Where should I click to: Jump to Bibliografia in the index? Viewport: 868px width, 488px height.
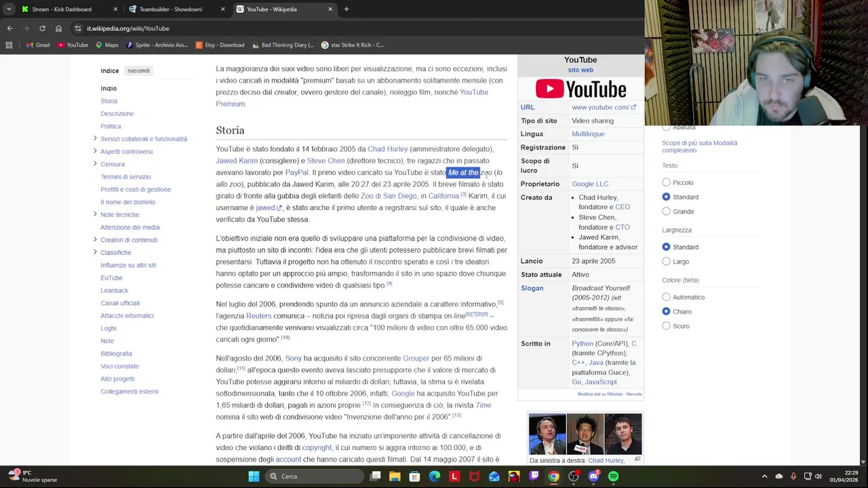pos(116,354)
